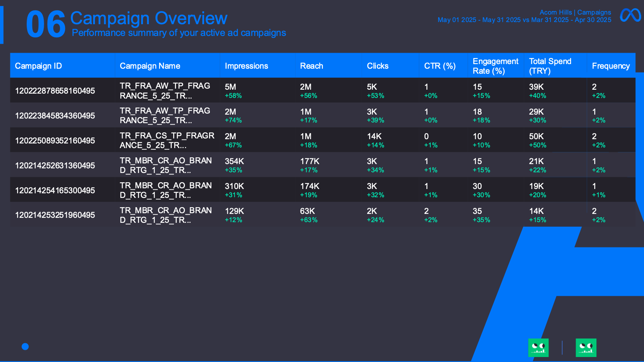Click the +56% reach change

(309, 96)
